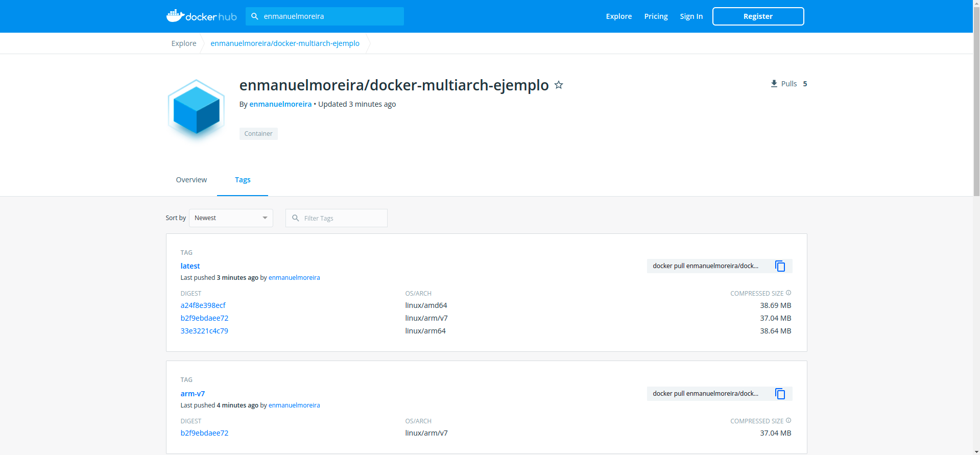This screenshot has height=455, width=980.
Task: Focus the header search field
Action: (325, 16)
